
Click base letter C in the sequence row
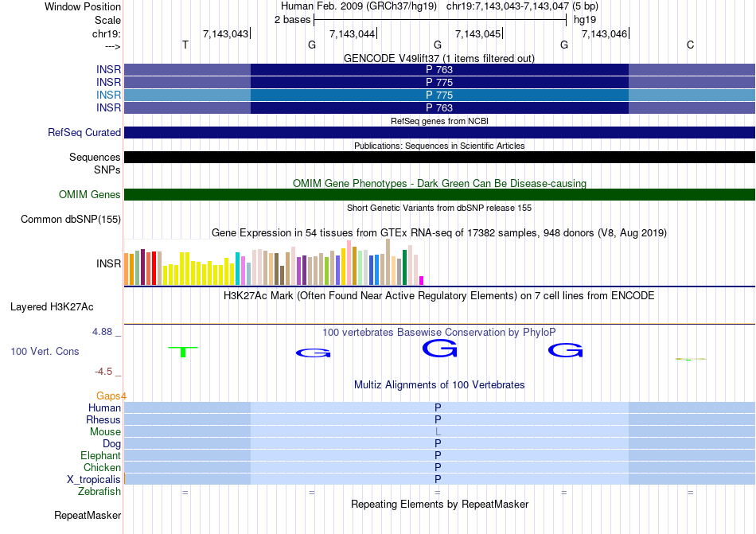(691, 45)
